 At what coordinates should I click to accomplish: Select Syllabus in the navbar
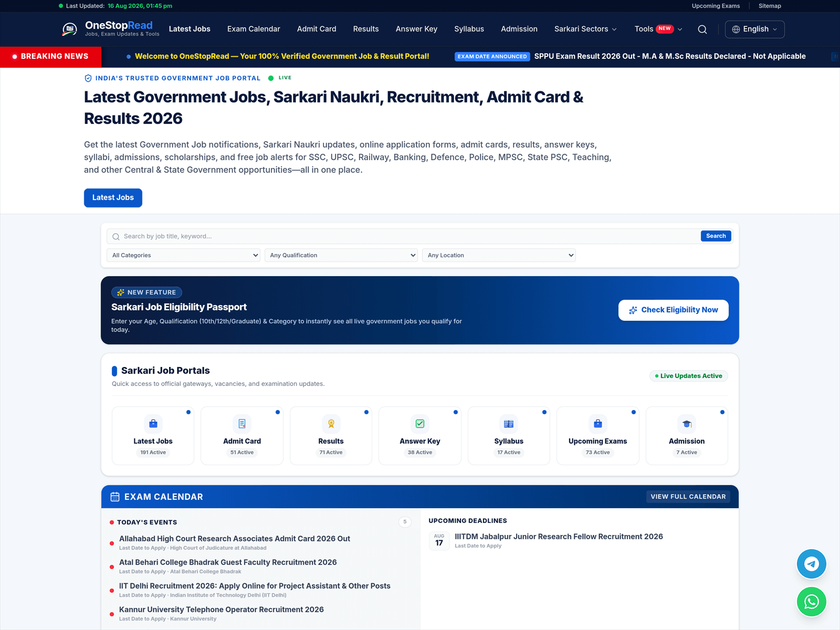(x=469, y=29)
